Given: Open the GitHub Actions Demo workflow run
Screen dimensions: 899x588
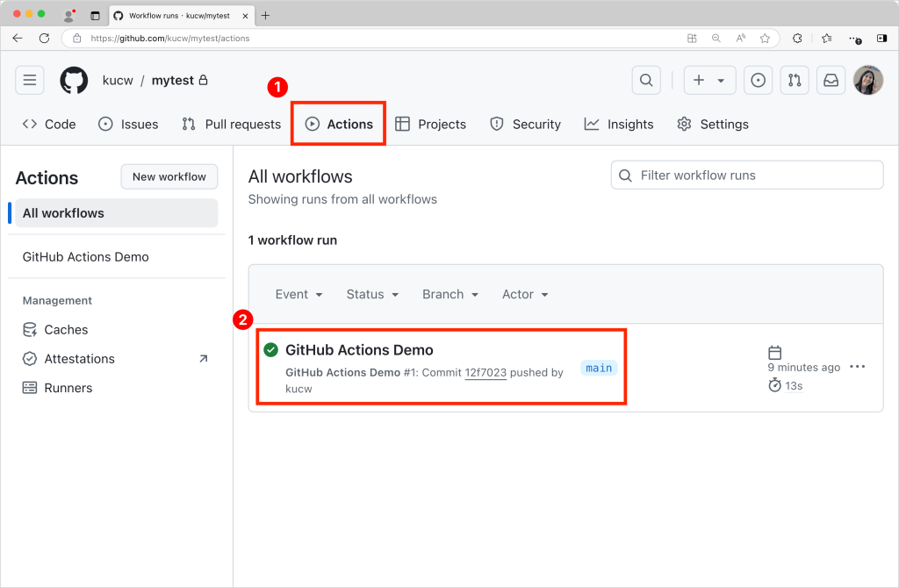Looking at the screenshot, I should click(x=359, y=350).
